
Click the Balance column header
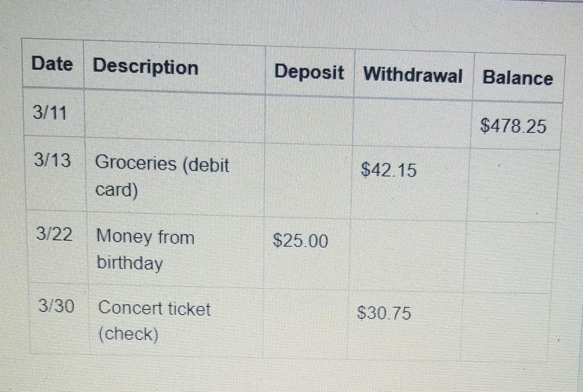[x=517, y=78]
